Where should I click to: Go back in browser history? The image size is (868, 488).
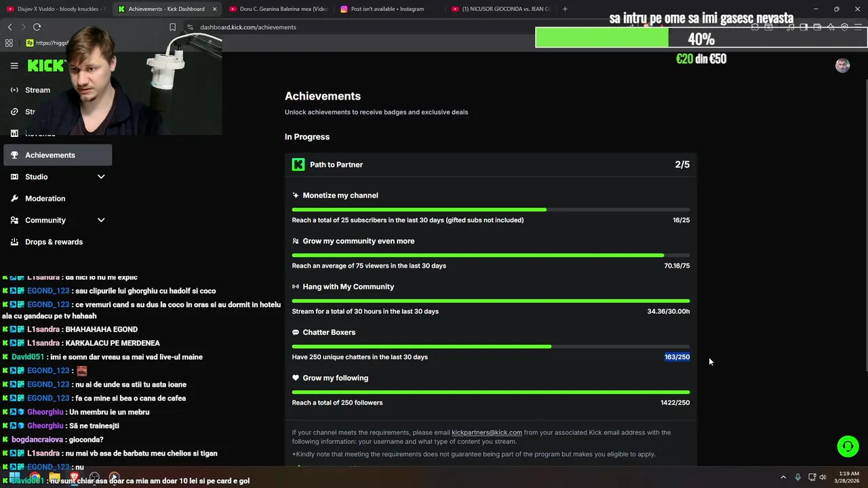pyautogui.click(x=9, y=27)
